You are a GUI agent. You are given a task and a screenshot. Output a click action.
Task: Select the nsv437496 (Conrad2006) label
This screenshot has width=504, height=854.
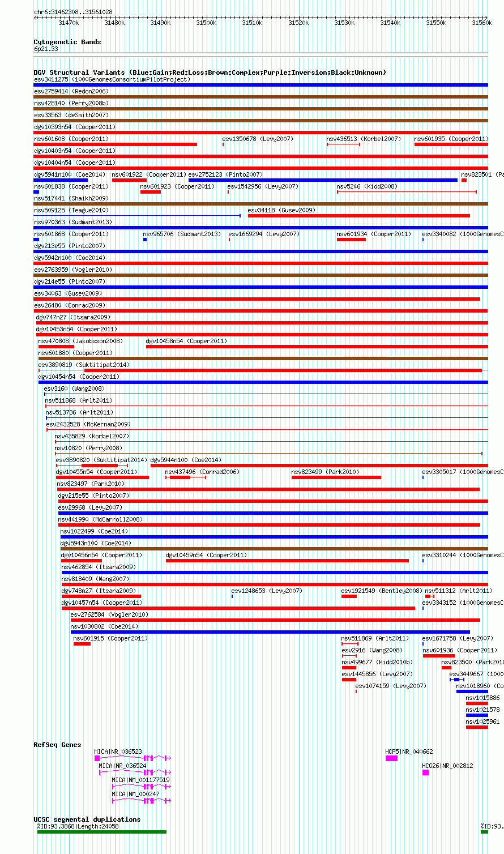(202, 472)
